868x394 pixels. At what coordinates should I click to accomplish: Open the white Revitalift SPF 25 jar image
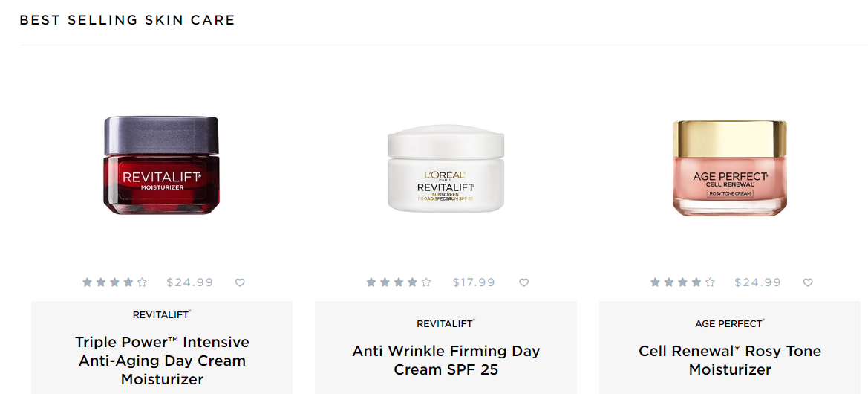coord(446,168)
